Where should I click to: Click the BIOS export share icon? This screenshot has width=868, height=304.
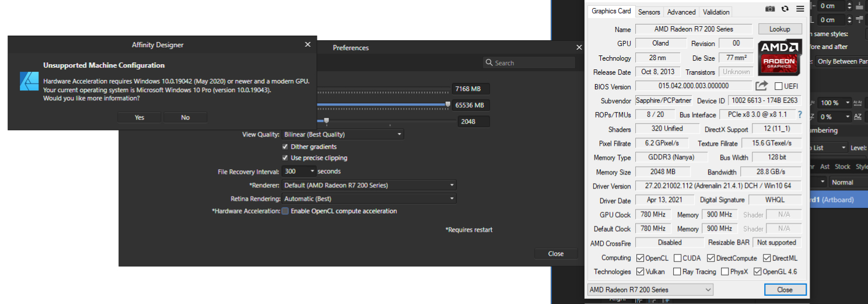coord(761,86)
